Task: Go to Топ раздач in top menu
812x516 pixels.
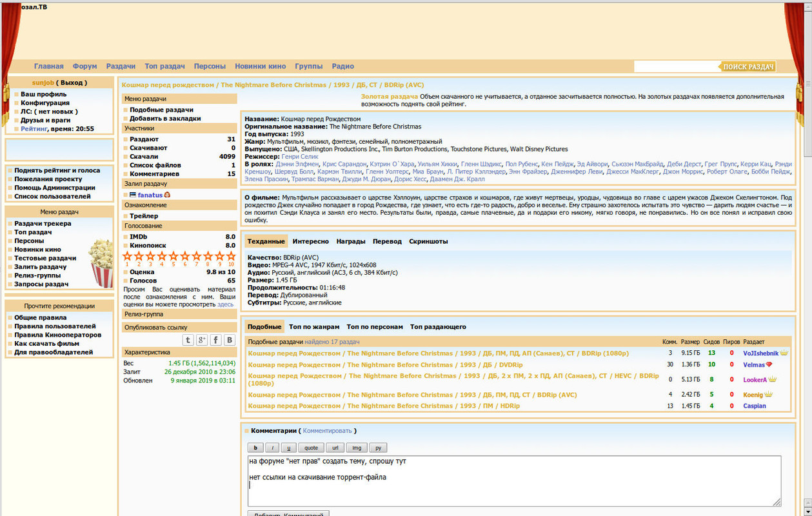Action: click(x=165, y=66)
